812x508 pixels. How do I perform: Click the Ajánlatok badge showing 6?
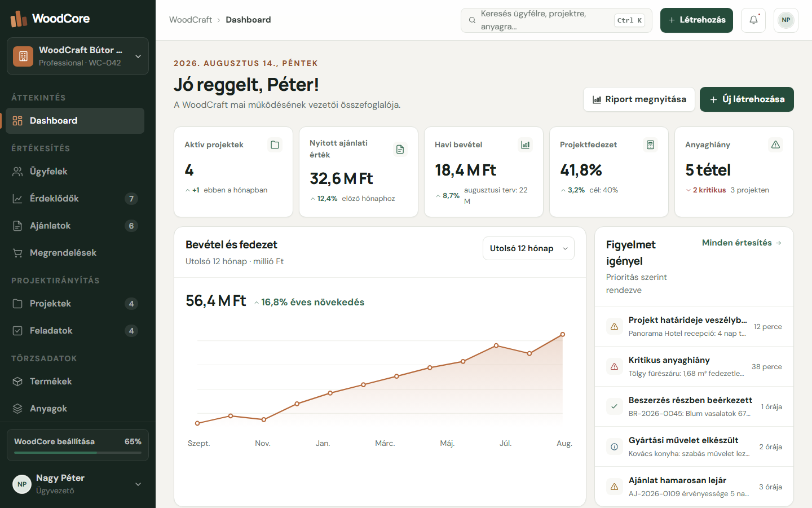pyautogui.click(x=131, y=226)
